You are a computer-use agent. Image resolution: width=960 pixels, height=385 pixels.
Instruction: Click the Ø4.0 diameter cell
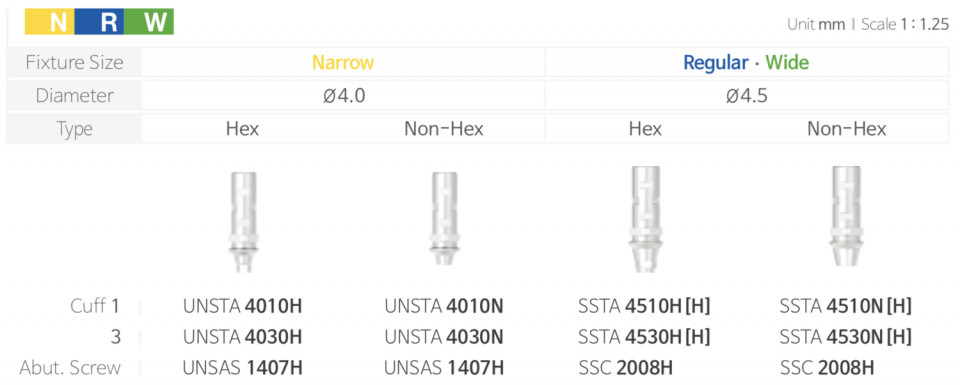point(343,95)
